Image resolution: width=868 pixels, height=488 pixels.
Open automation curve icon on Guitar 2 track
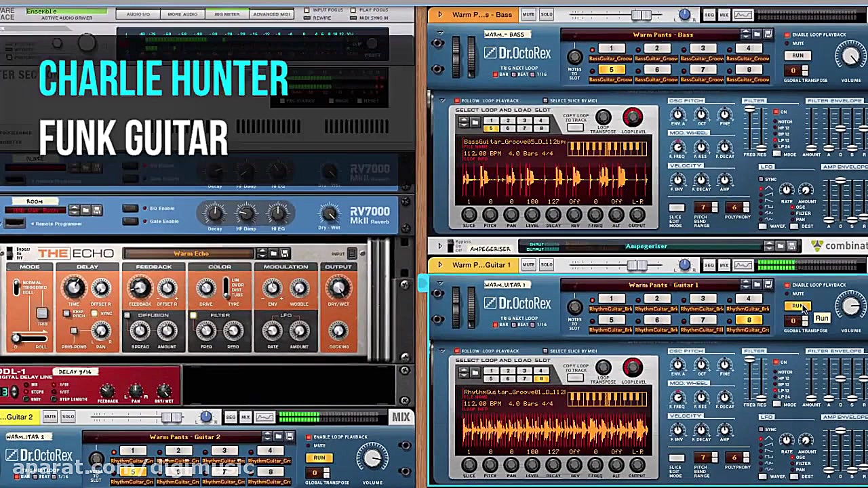coord(264,417)
